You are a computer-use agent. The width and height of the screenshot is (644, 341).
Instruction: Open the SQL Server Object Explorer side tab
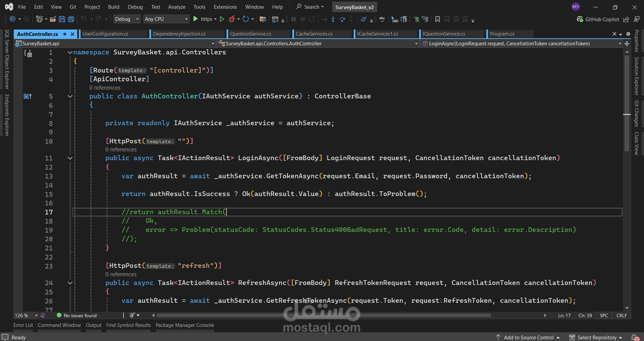tap(7, 59)
